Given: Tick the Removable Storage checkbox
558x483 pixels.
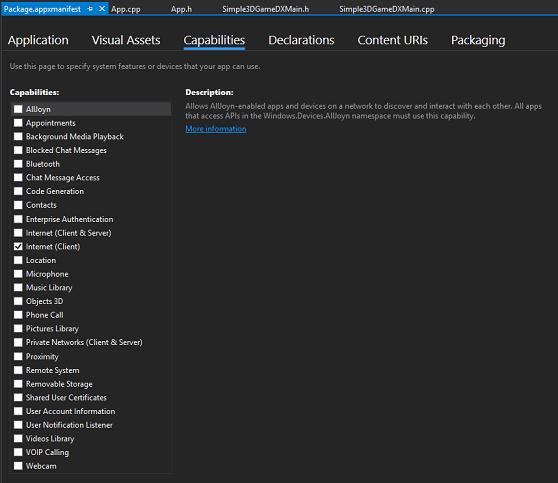Looking at the screenshot, I should coord(18,384).
